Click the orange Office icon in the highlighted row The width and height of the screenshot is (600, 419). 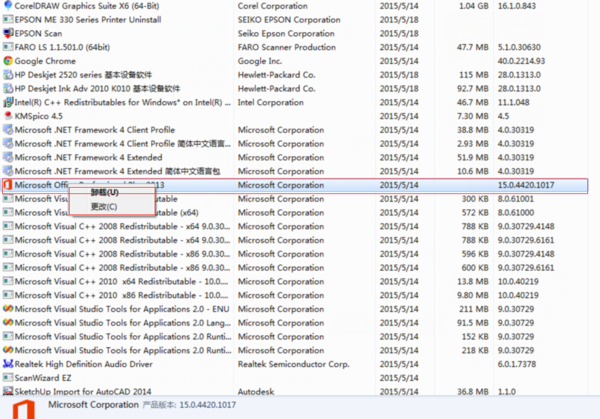pos(8,185)
